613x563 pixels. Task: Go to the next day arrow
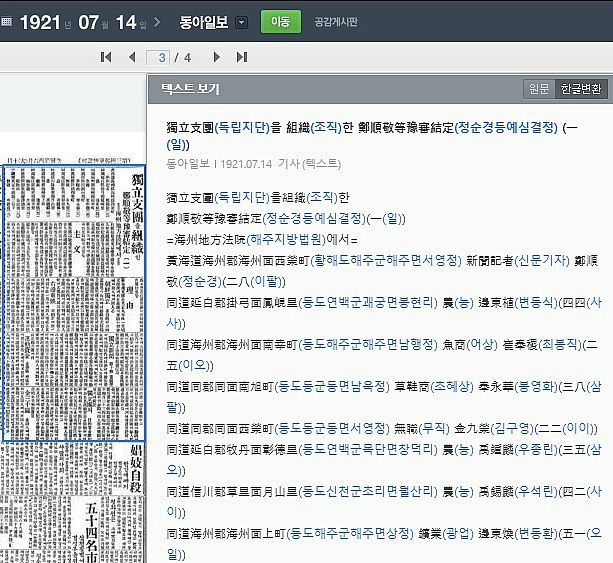(157, 22)
